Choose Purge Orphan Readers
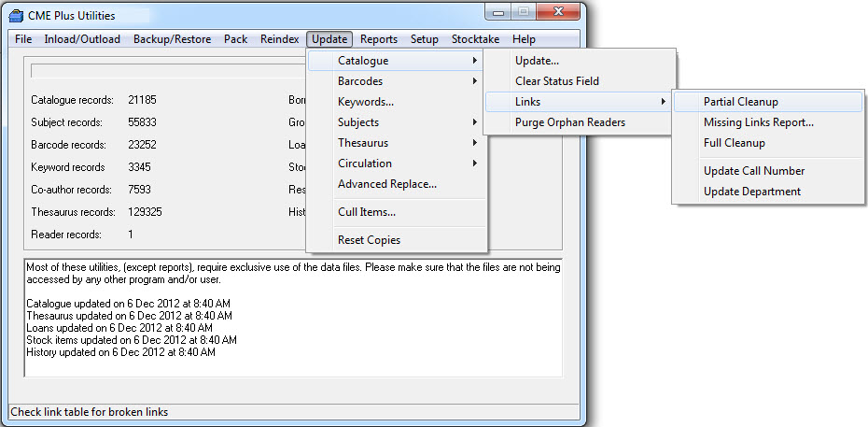Image resolution: width=868 pixels, height=427 pixels. [569, 122]
